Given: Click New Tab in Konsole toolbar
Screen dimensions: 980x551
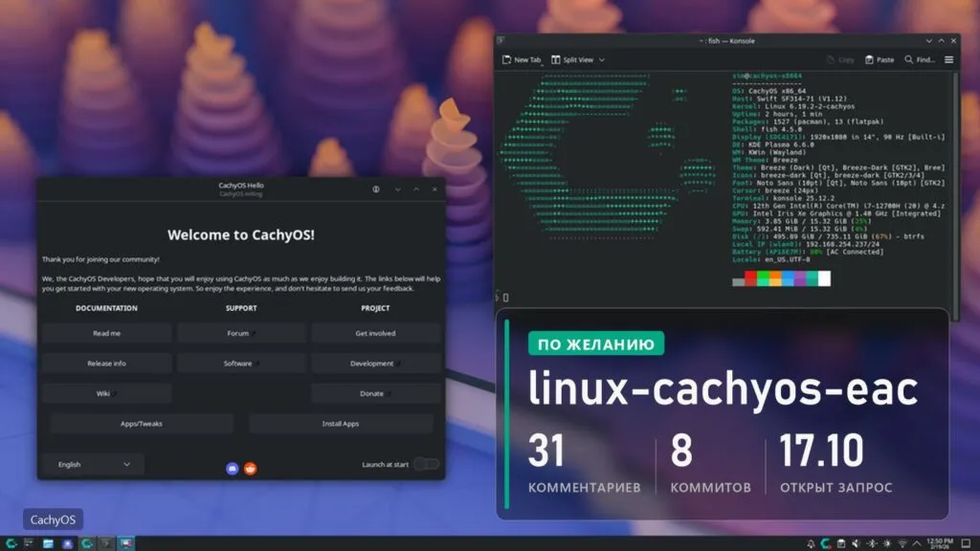Looking at the screenshot, I should [x=522, y=60].
